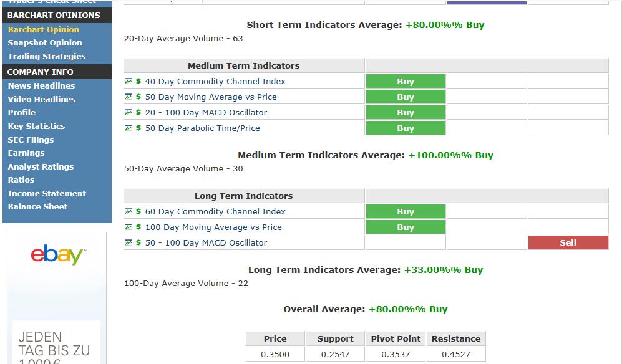Open chart icon for 20 - 100 Day MACD Oscillator
The image size is (622, 364).
(129, 112)
